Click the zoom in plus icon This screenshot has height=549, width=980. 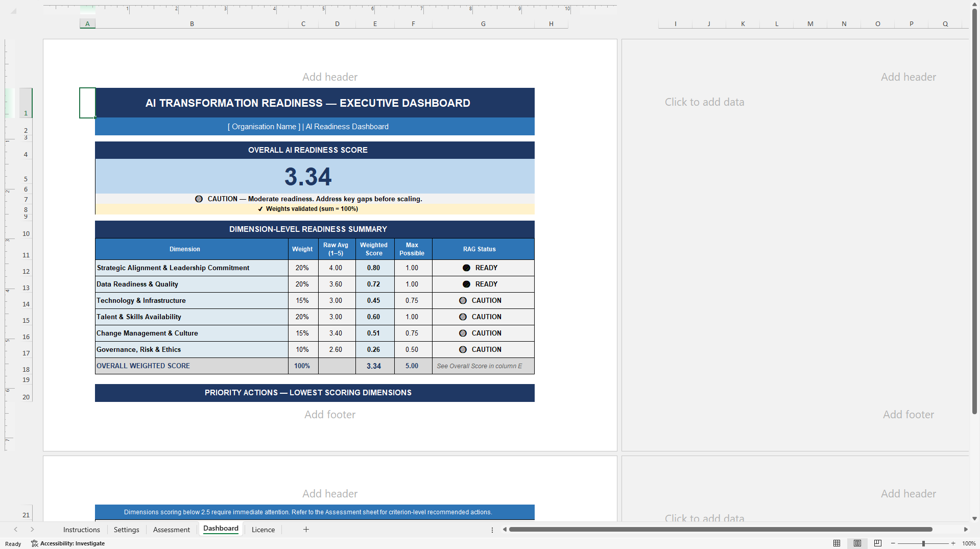tap(953, 543)
